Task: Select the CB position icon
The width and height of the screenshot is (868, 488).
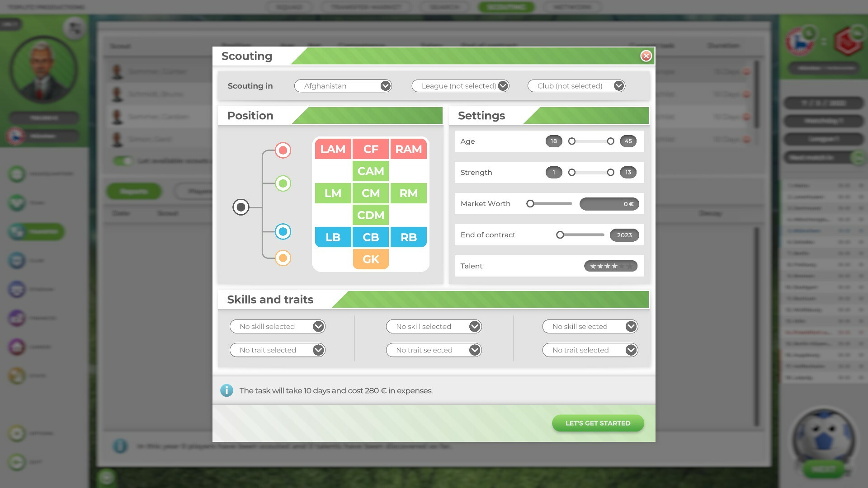Action: [x=370, y=237]
